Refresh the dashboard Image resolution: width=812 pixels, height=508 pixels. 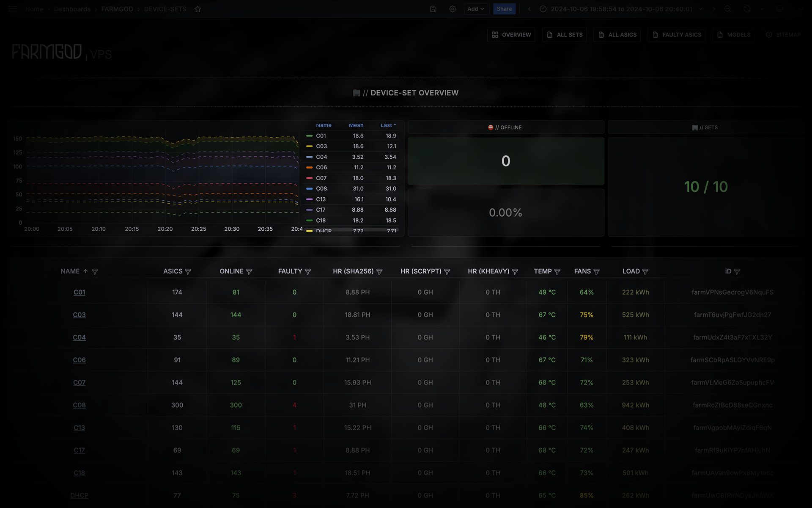pos(747,9)
